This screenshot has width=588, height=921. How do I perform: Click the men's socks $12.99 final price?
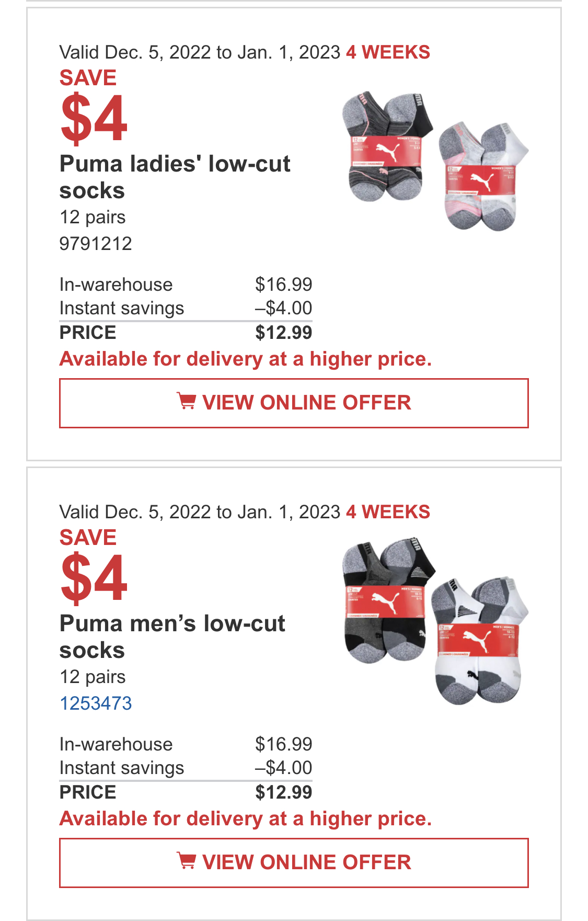point(283,792)
